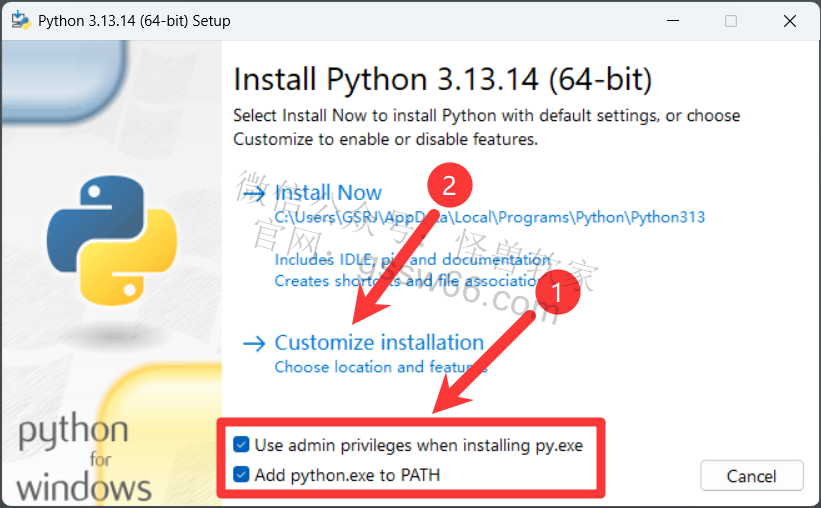The image size is (821, 508).
Task: Click the Python setup icon in title bar
Action: pyautogui.click(x=21, y=20)
